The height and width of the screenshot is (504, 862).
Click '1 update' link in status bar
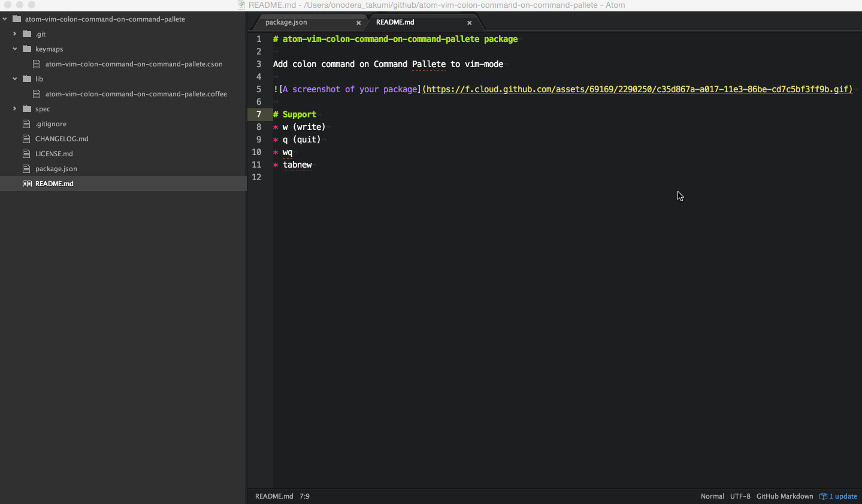point(843,496)
